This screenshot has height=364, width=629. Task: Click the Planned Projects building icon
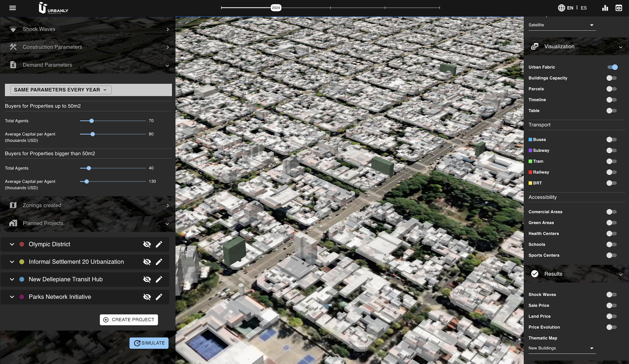coord(13,223)
